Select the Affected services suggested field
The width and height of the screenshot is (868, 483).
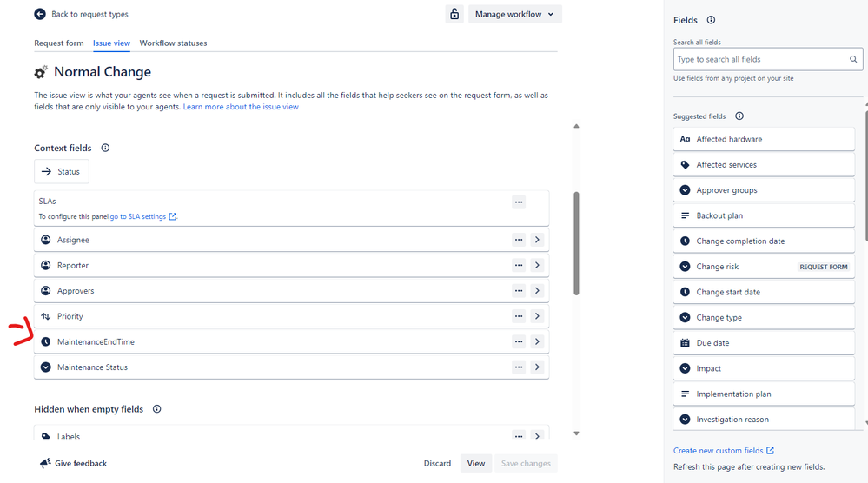764,164
